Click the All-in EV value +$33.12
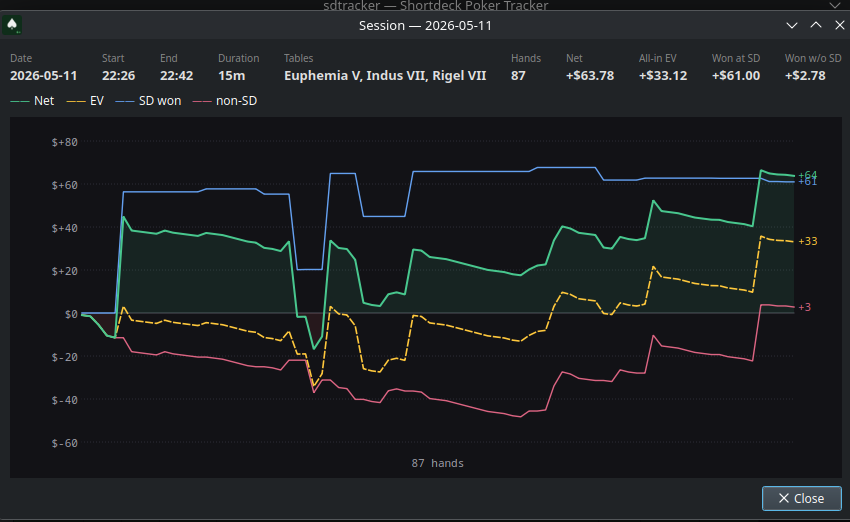The width and height of the screenshot is (850, 522). [663, 75]
